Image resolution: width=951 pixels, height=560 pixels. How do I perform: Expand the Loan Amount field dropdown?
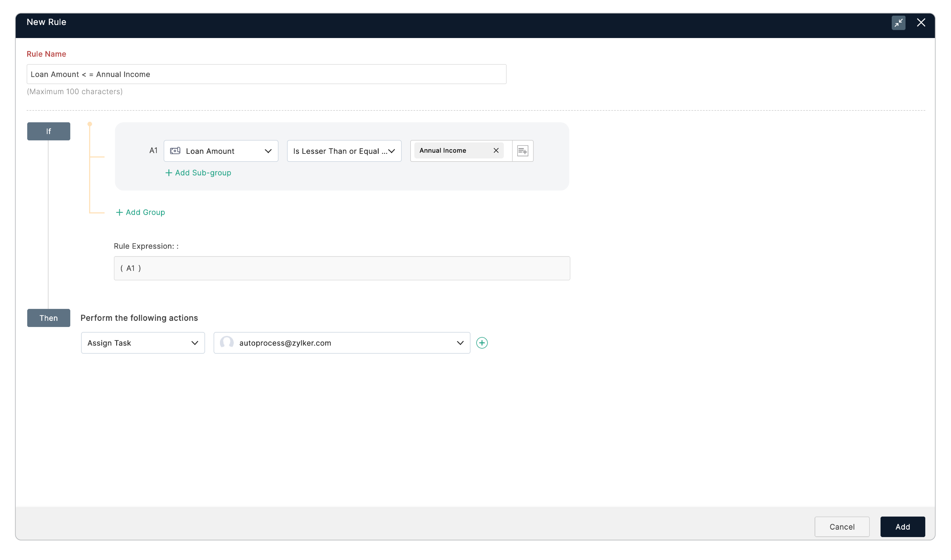[x=268, y=151]
